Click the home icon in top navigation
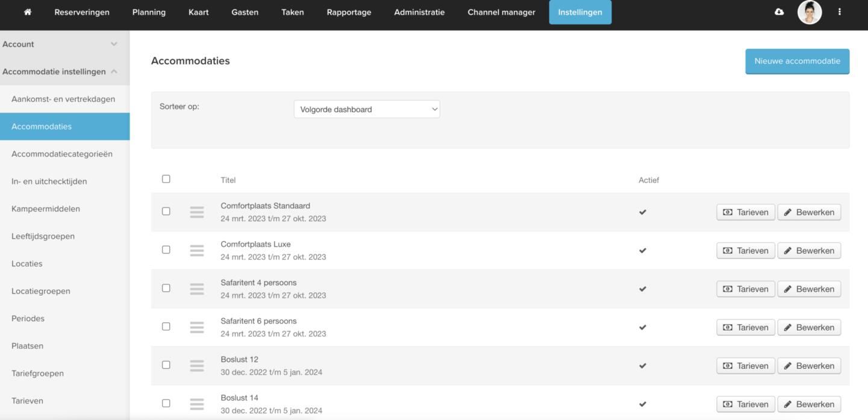Image resolution: width=868 pixels, height=420 pixels. [x=28, y=12]
